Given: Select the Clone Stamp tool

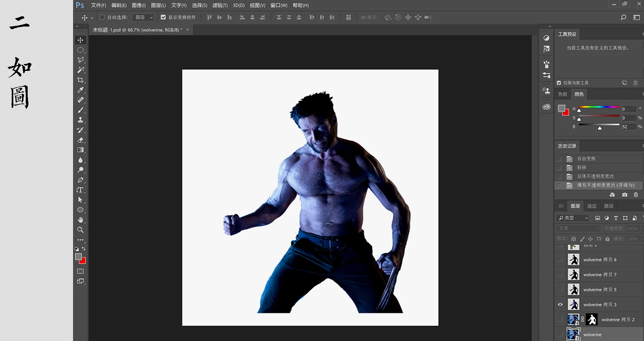Looking at the screenshot, I should (x=80, y=120).
